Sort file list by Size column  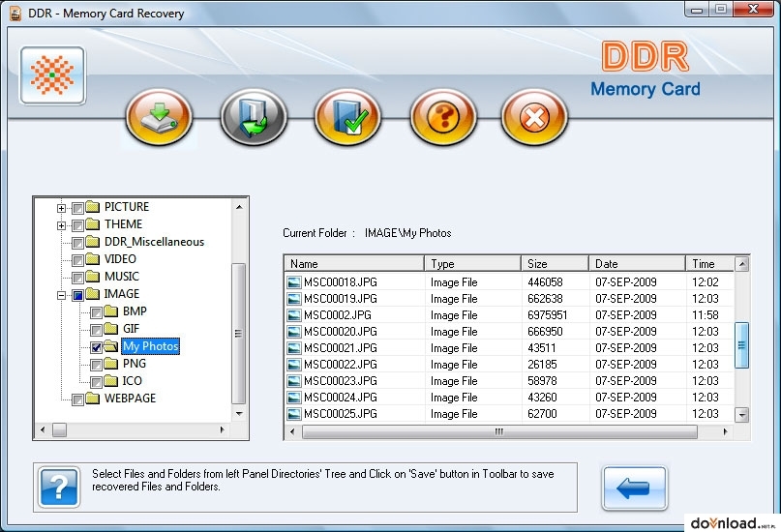(555, 263)
